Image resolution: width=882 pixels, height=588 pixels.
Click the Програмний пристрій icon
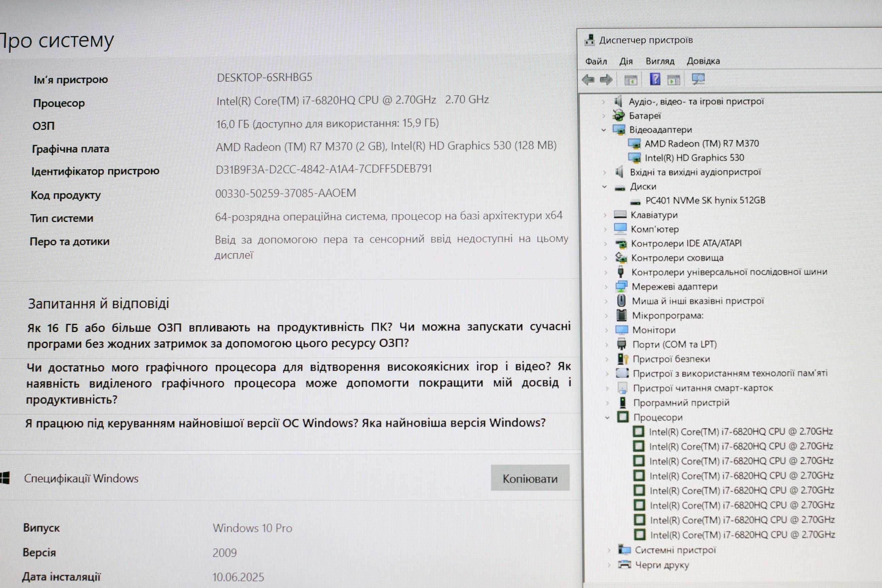(622, 403)
